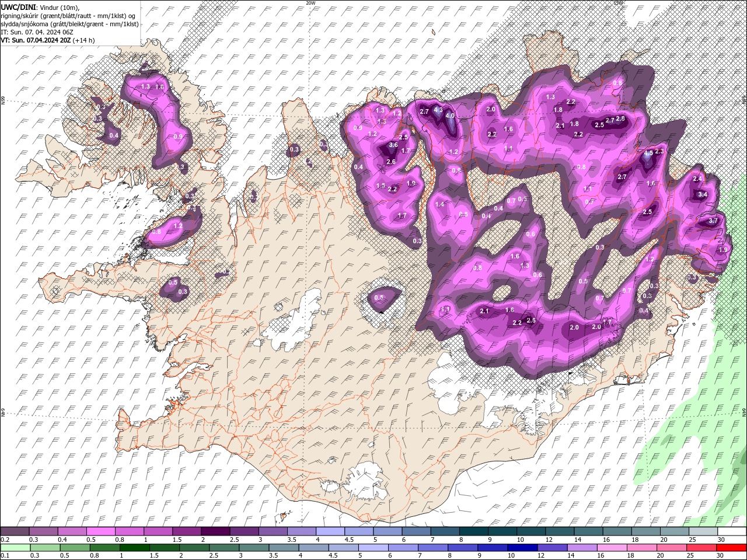
Task: Click deep blue rain swatch between 10 and 12
Action: coord(522,548)
